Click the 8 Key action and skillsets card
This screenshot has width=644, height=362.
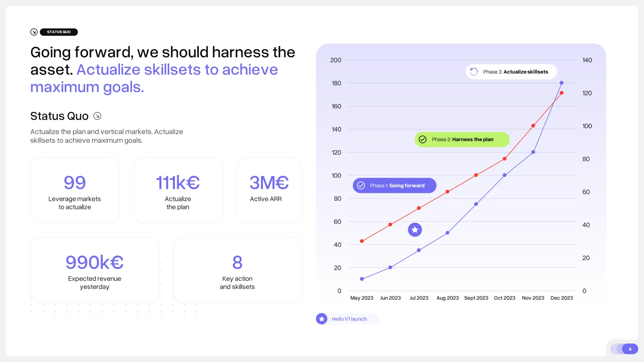237,270
